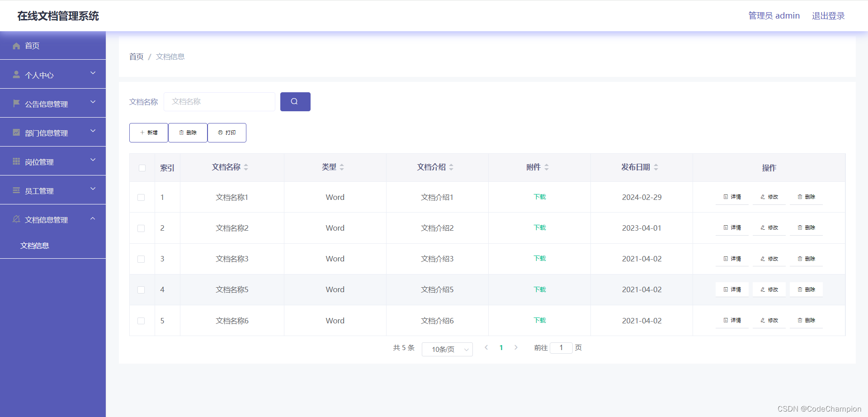The height and width of the screenshot is (417, 868).
Task: Select the 首页 home icon in sidebar
Action: pos(16,45)
